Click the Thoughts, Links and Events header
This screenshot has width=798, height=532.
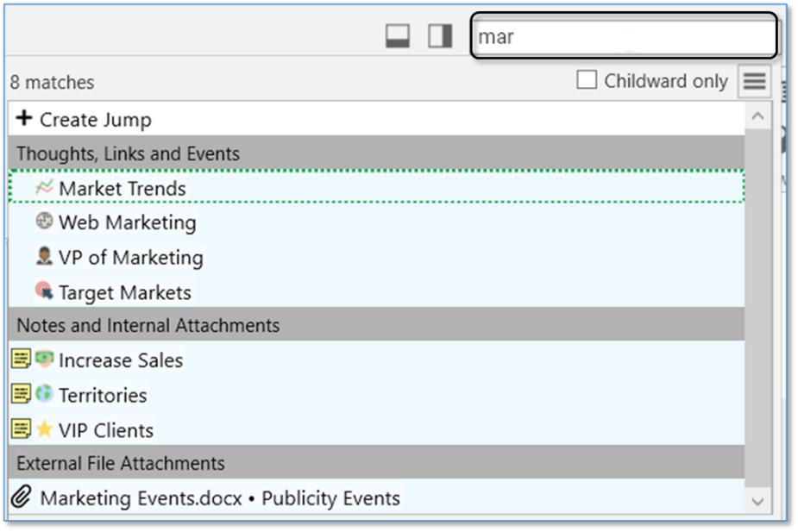coord(128,153)
